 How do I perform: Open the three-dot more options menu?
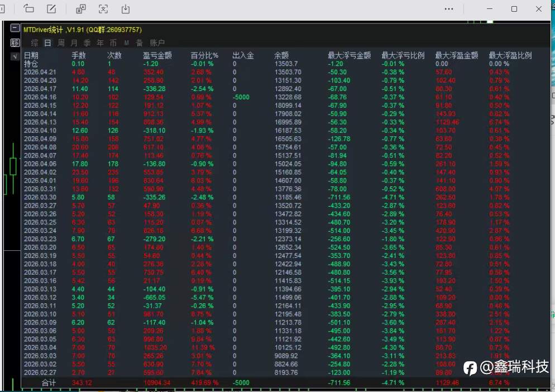[449, 9]
